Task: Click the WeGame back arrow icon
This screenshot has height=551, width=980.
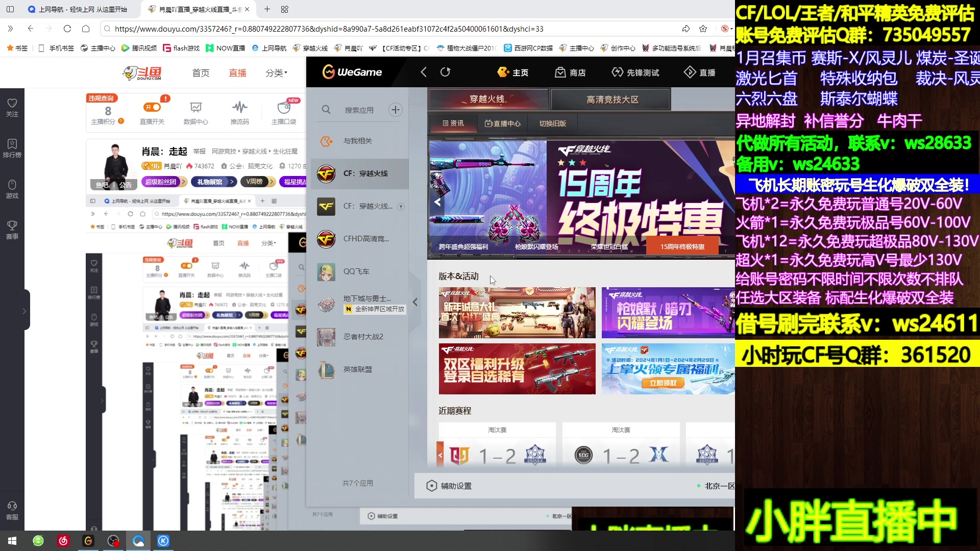Action: (x=424, y=72)
